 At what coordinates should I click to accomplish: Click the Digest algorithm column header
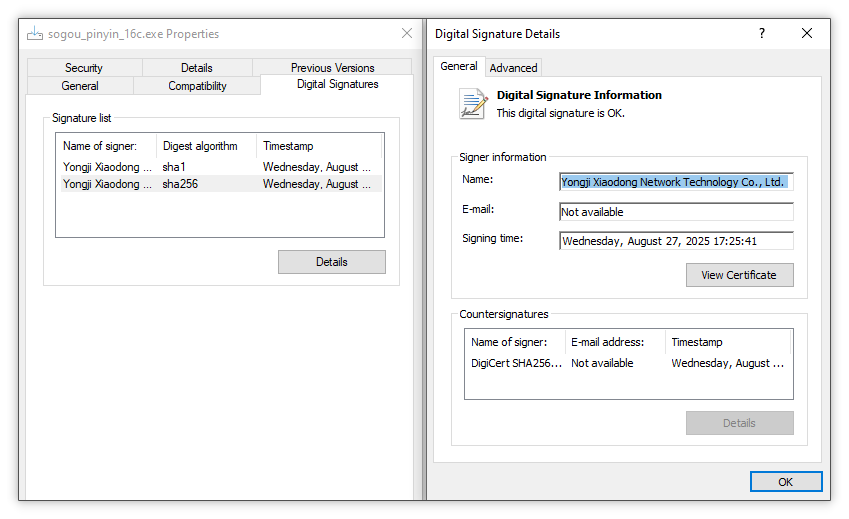tap(206, 146)
